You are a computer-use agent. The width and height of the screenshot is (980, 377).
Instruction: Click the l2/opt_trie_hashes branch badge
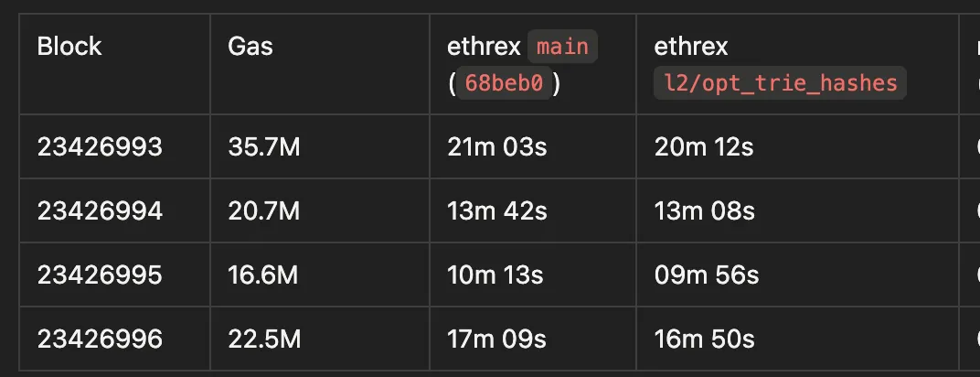[x=780, y=83]
